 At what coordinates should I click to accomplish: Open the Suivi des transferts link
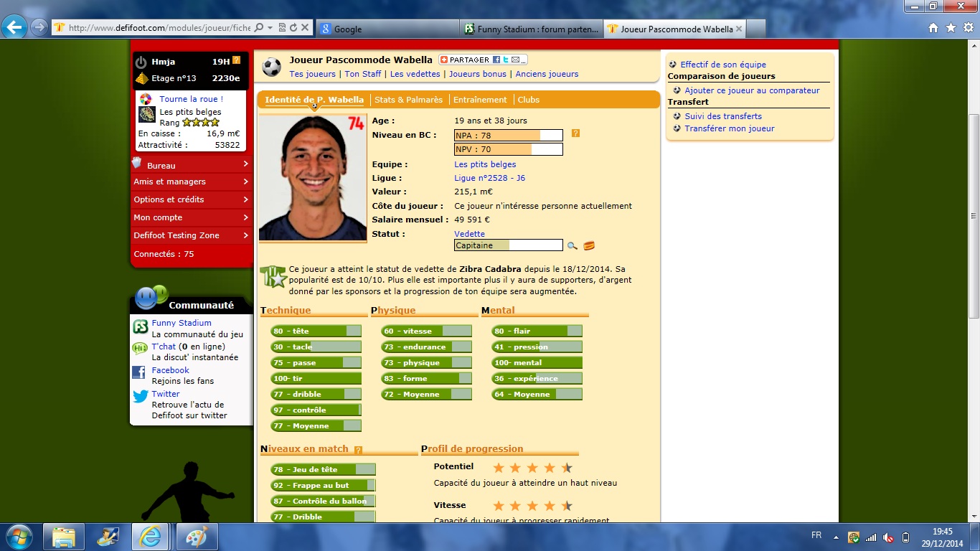[x=723, y=116]
